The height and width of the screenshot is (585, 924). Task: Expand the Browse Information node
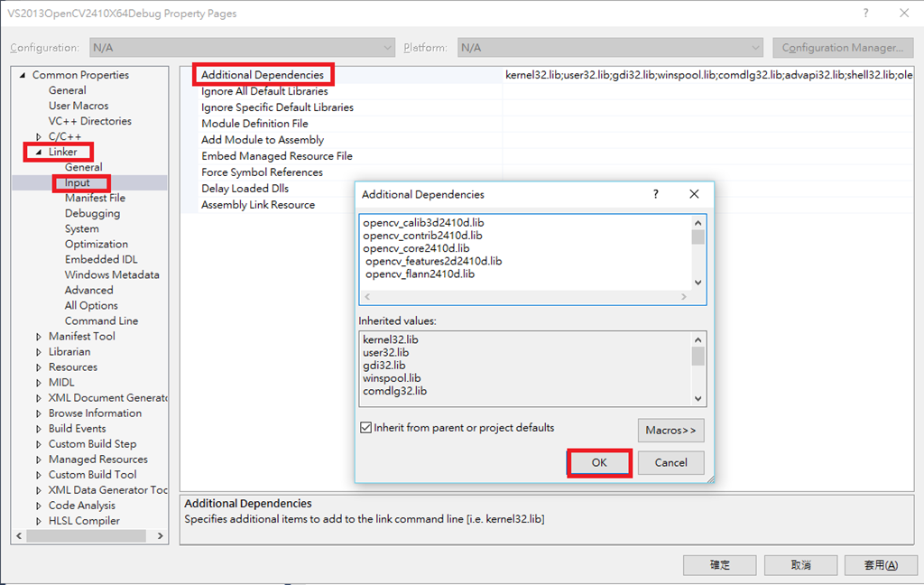tap(39, 413)
